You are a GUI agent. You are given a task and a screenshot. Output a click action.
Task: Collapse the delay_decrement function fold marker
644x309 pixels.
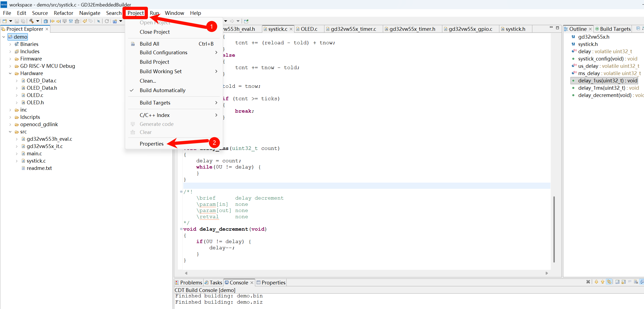181,229
